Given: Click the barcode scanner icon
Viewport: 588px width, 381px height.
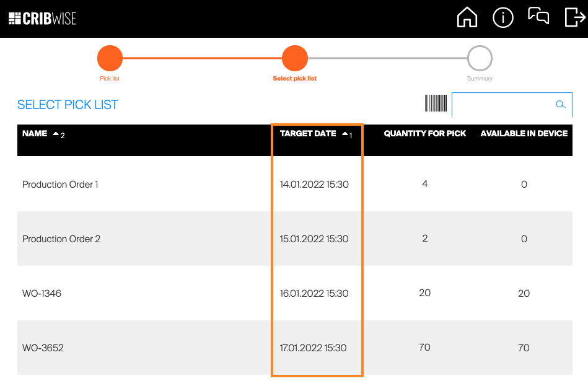Looking at the screenshot, I should click(436, 104).
